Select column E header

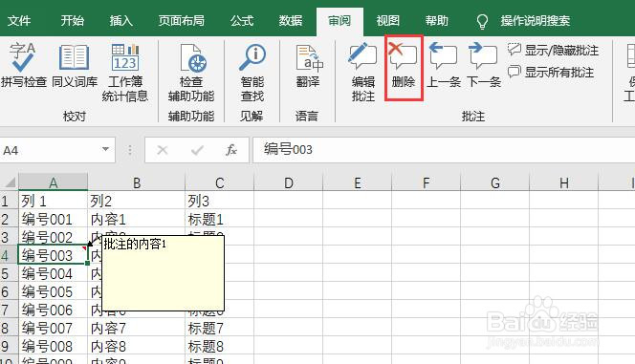(358, 182)
